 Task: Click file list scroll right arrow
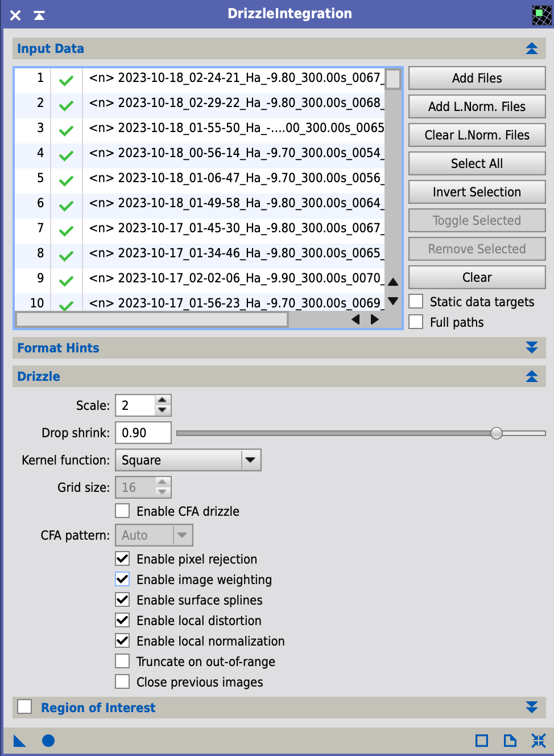374,319
